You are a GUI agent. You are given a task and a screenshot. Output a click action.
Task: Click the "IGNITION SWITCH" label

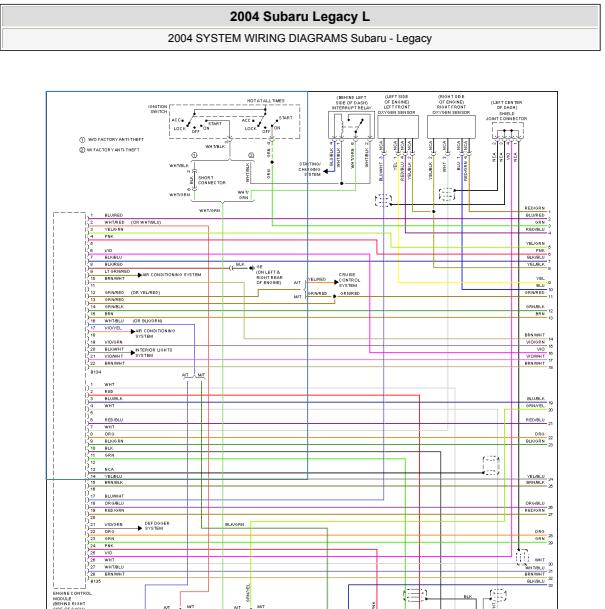pyautogui.click(x=157, y=109)
